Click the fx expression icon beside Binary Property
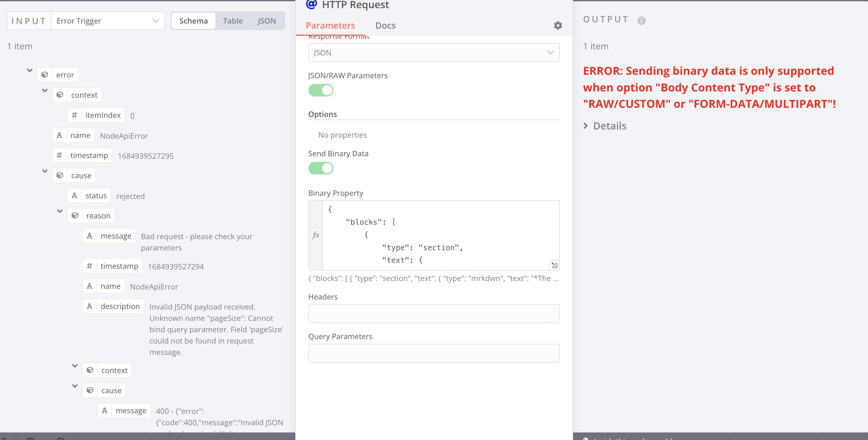This screenshot has width=868, height=440. tap(316, 235)
